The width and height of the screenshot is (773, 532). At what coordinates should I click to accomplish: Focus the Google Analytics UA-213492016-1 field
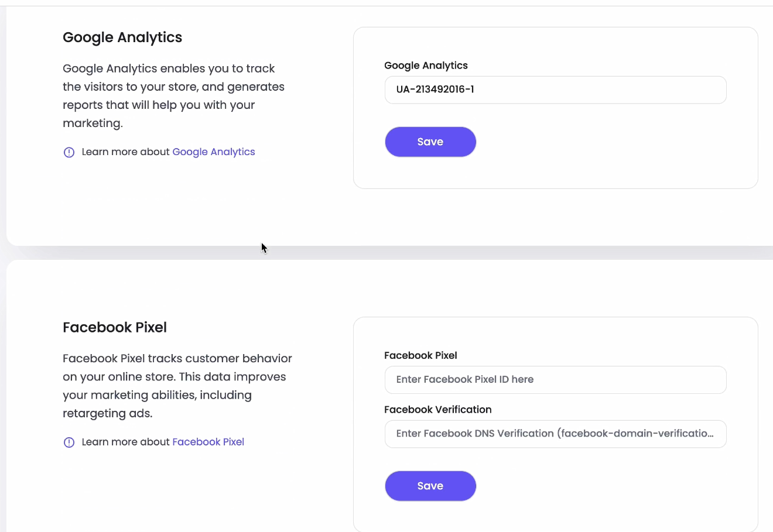click(555, 90)
